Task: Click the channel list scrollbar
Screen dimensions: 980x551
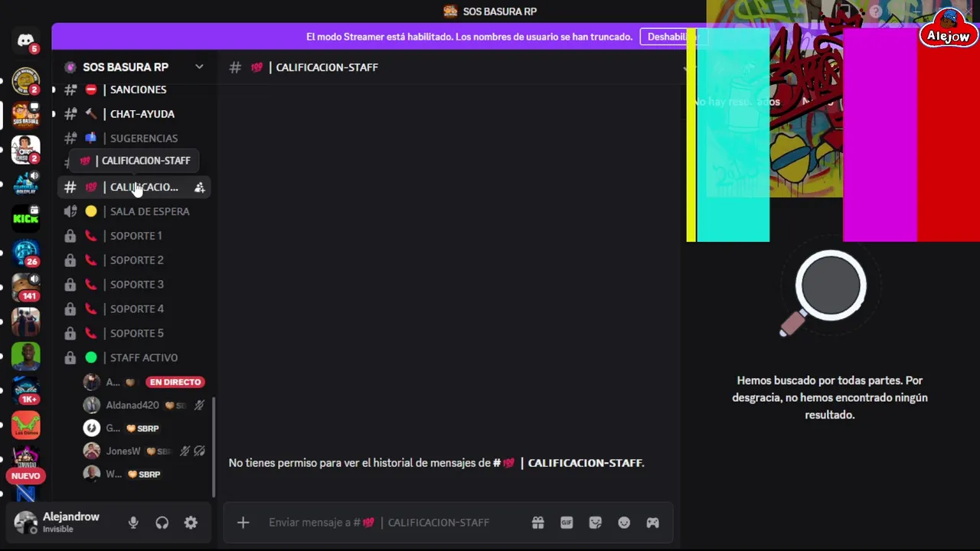Action: [214, 448]
